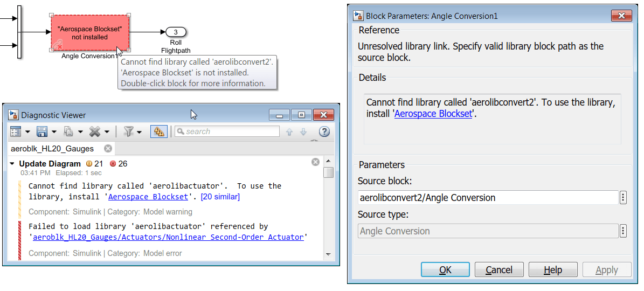This screenshot has width=644, height=291.
Task: Toggle the group similar warnings button
Action: click(158, 131)
